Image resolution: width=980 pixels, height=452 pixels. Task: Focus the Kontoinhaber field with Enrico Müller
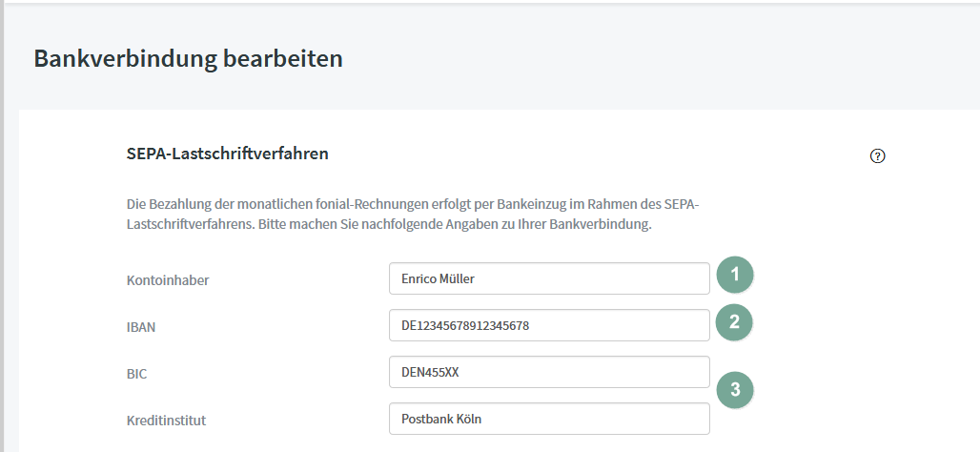pyautogui.click(x=549, y=278)
